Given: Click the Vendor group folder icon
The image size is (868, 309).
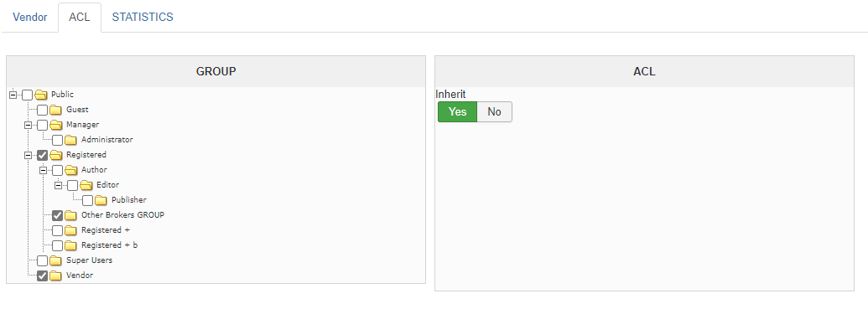Looking at the screenshot, I should coord(55,276).
